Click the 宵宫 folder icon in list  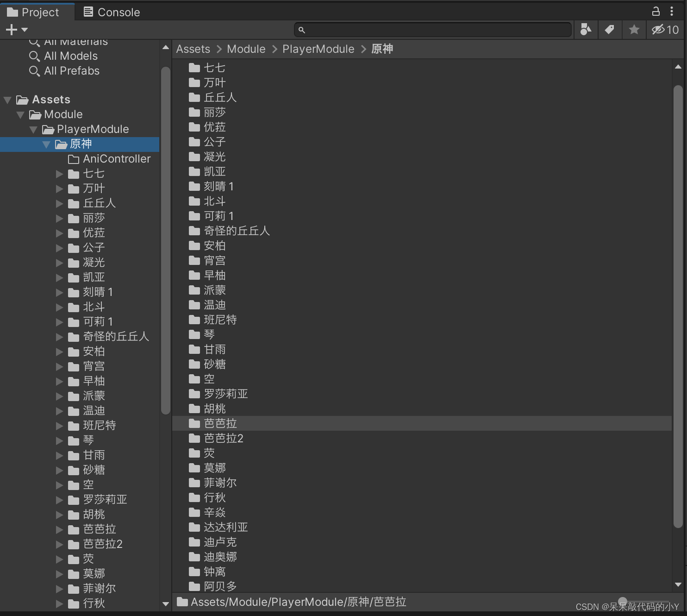(x=194, y=261)
